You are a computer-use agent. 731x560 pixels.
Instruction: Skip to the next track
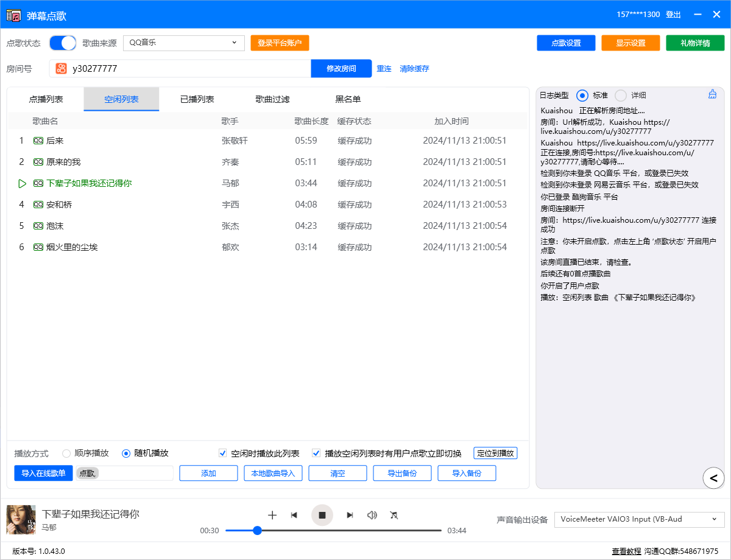tap(350, 515)
